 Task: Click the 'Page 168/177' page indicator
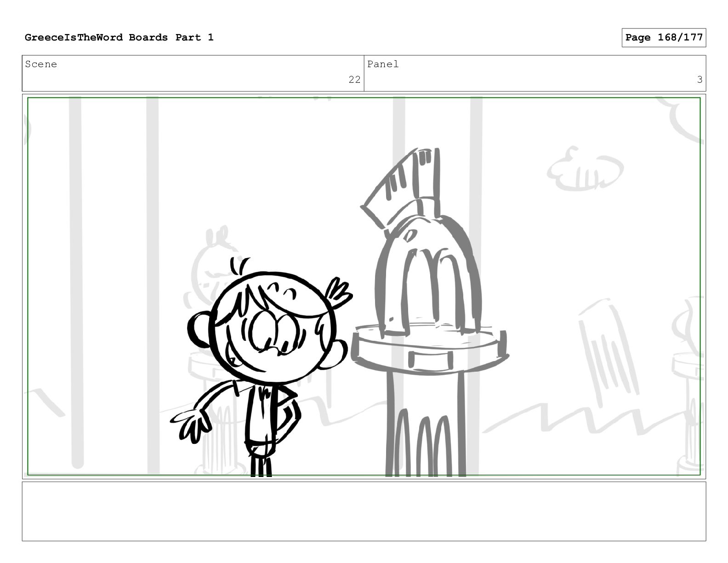[x=664, y=38]
